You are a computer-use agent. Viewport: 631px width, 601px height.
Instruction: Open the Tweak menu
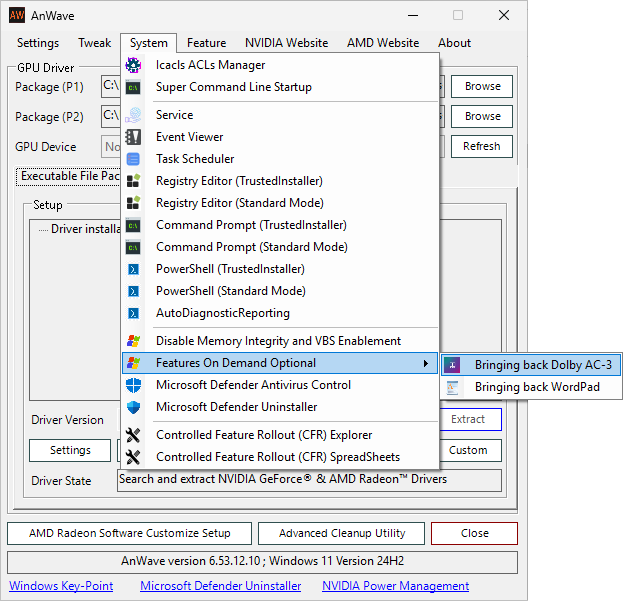95,43
